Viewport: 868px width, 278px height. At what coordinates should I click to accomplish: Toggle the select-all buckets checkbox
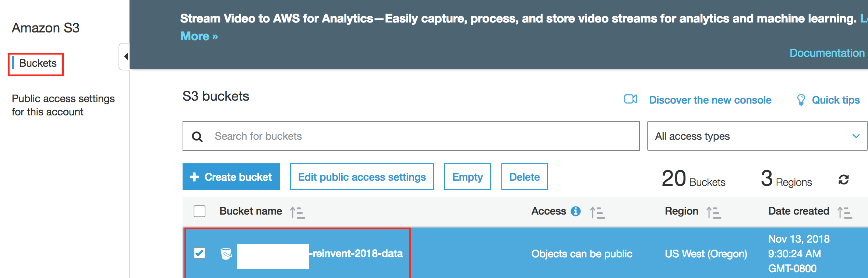pyautogui.click(x=200, y=211)
